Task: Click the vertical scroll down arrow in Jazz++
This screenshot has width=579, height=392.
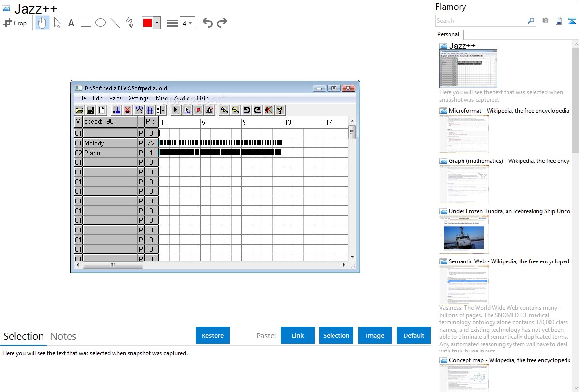Action: pos(352,257)
